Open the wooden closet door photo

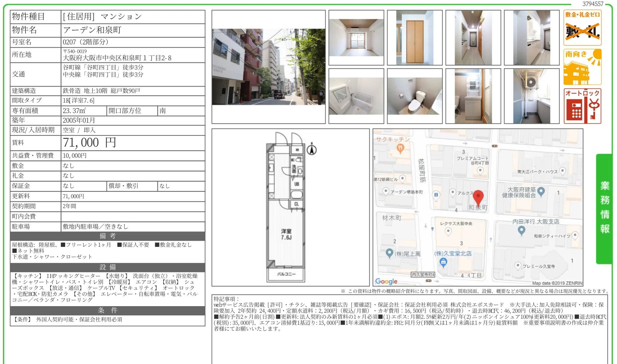pyautogui.click(x=415, y=37)
